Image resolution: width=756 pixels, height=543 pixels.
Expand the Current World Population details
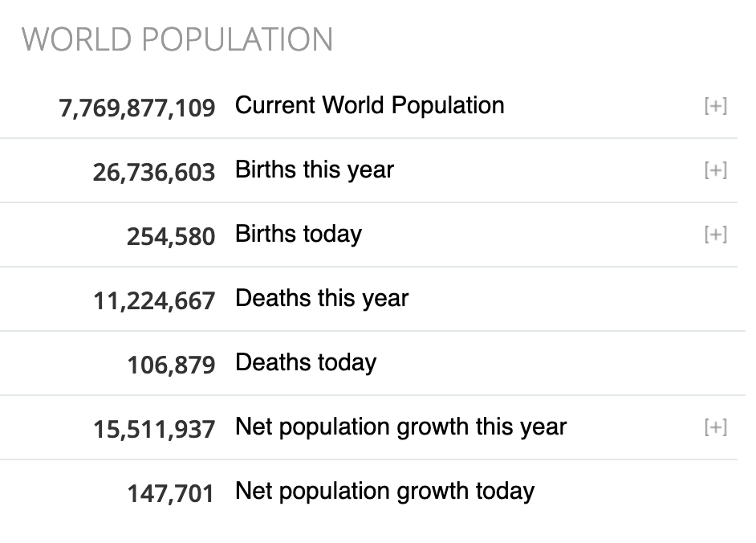(x=715, y=106)
